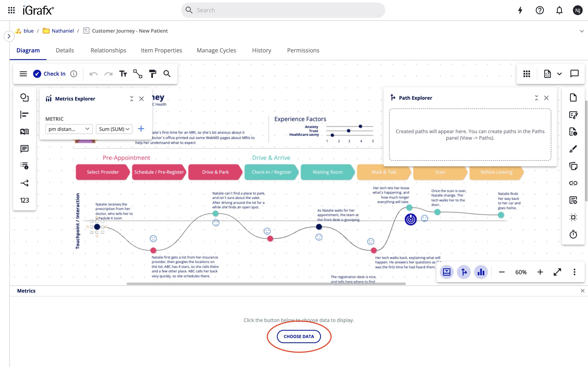Open the text formatting tool

pos(123,74)
